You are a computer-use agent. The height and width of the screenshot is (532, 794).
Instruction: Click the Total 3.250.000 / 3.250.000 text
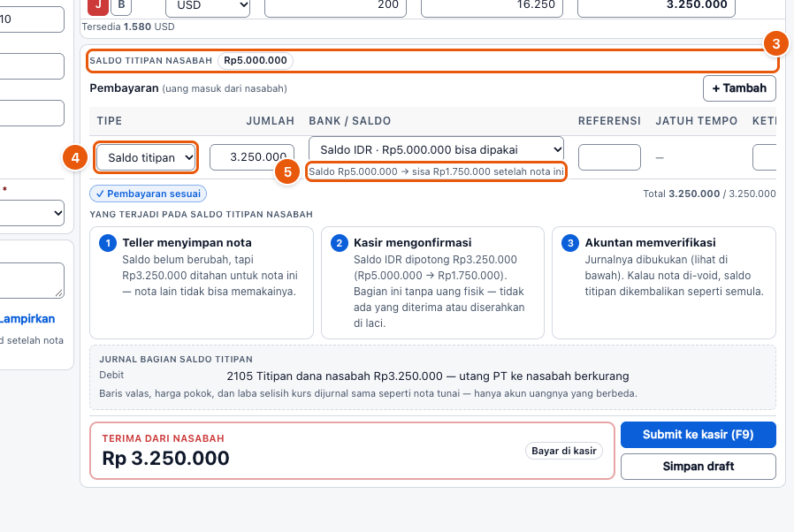(709, 194)
